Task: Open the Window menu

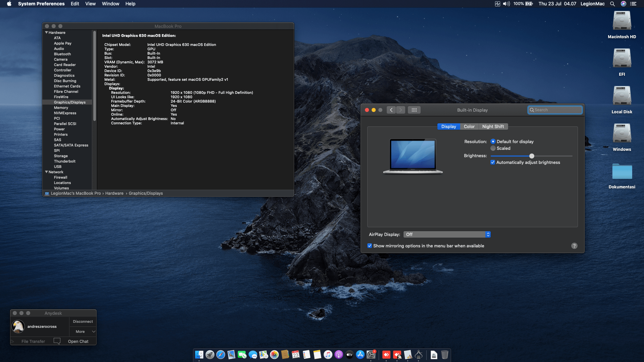Action: pyautogui.click(x=111, y=4)
